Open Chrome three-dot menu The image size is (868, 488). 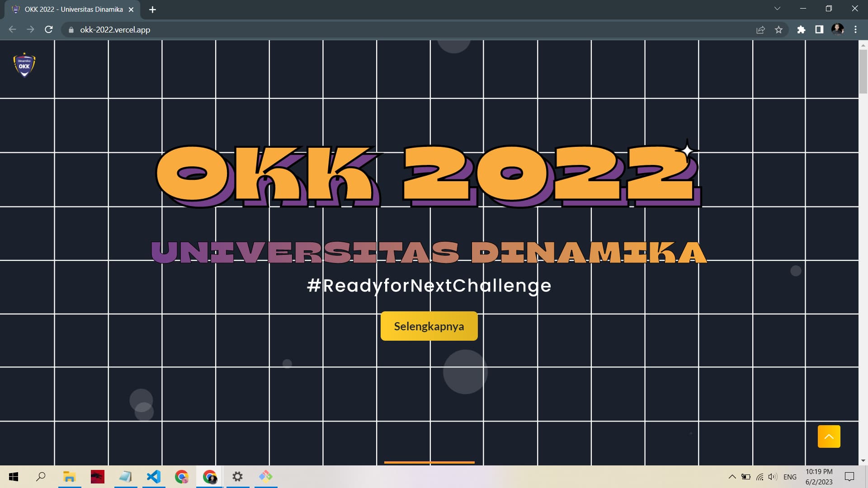(x=855, y=30)
